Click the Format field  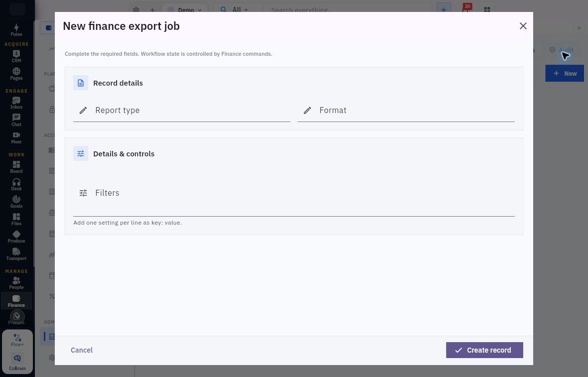(406, 110)
